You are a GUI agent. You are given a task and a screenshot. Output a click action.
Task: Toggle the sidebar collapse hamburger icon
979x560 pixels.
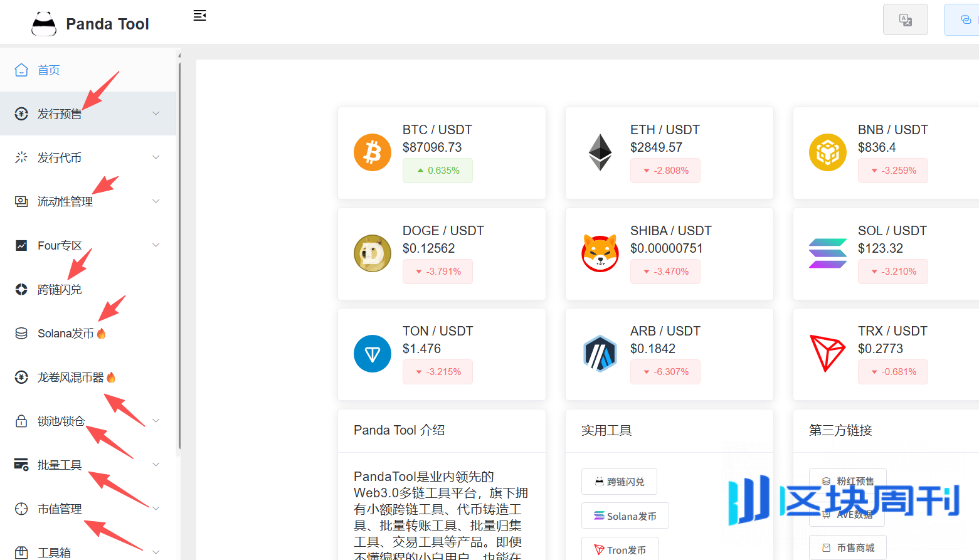tap(199, 16)
